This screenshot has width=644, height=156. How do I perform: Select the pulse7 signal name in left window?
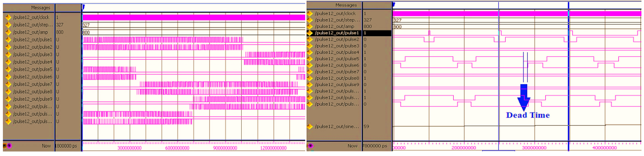coord(33,84)
